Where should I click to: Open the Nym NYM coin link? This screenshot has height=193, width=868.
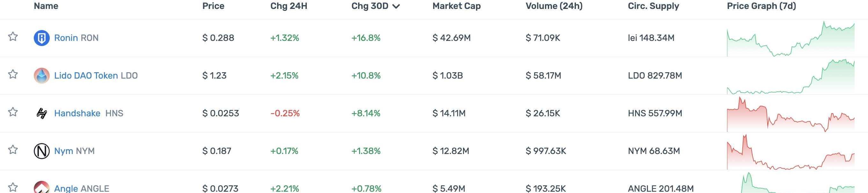74,151
